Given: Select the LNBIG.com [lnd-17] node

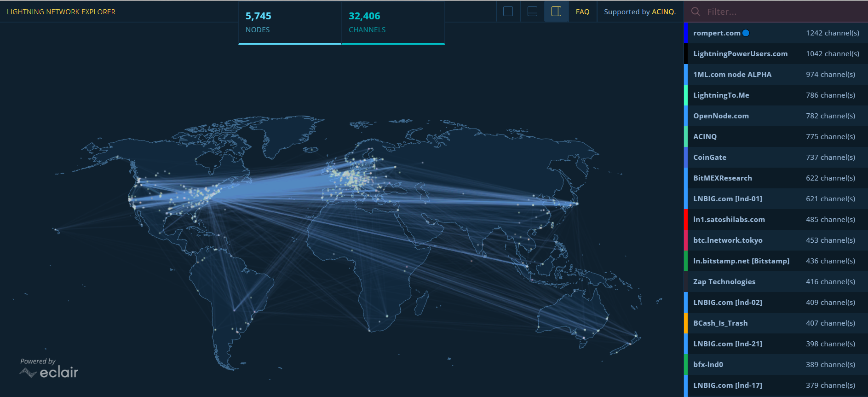Looking at the screenshot, I should [776, 385].
